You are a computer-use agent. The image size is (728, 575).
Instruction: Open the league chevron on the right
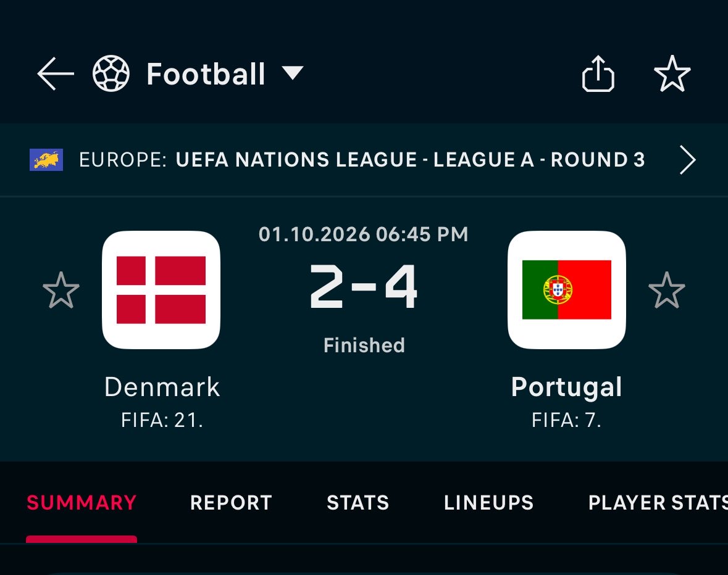click(x=688, y=160)
